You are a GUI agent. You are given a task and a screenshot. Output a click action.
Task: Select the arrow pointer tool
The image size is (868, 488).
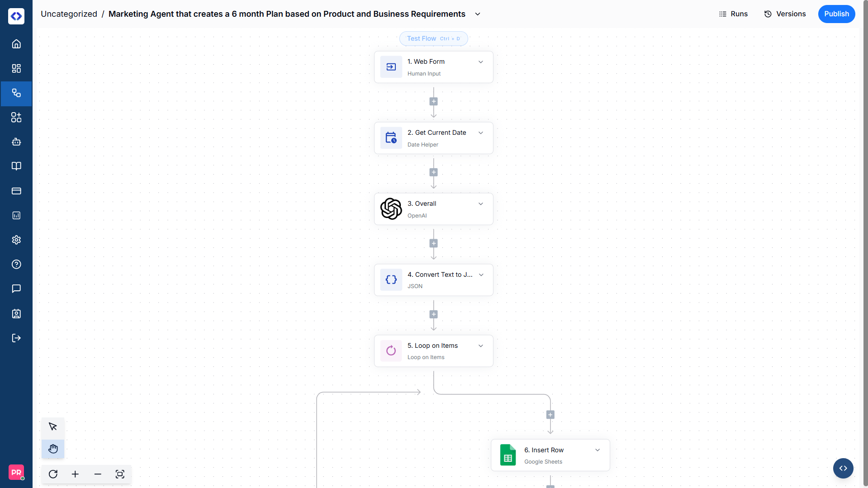pos(53,426)
